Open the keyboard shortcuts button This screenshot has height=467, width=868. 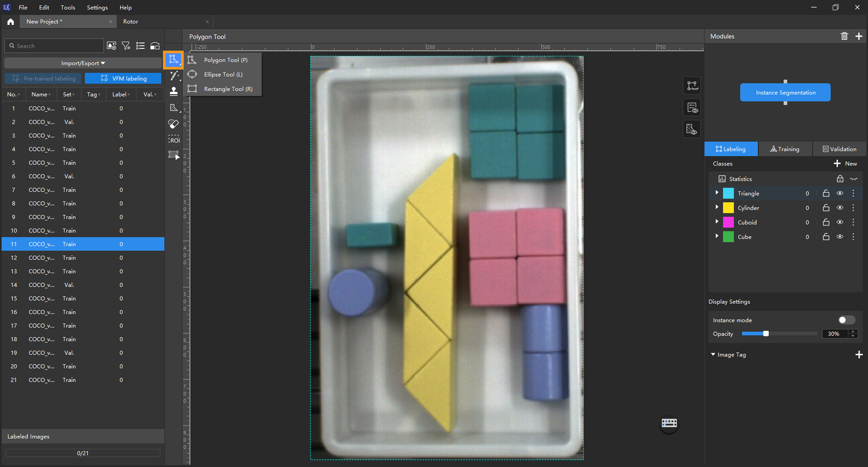(669, 423)
